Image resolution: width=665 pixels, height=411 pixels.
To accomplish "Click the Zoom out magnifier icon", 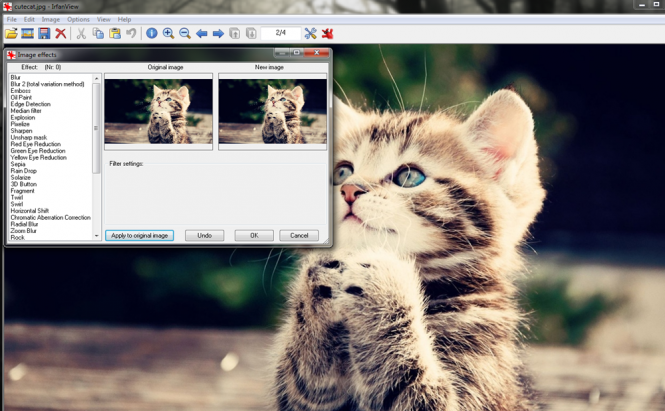I will click(185, 33).
